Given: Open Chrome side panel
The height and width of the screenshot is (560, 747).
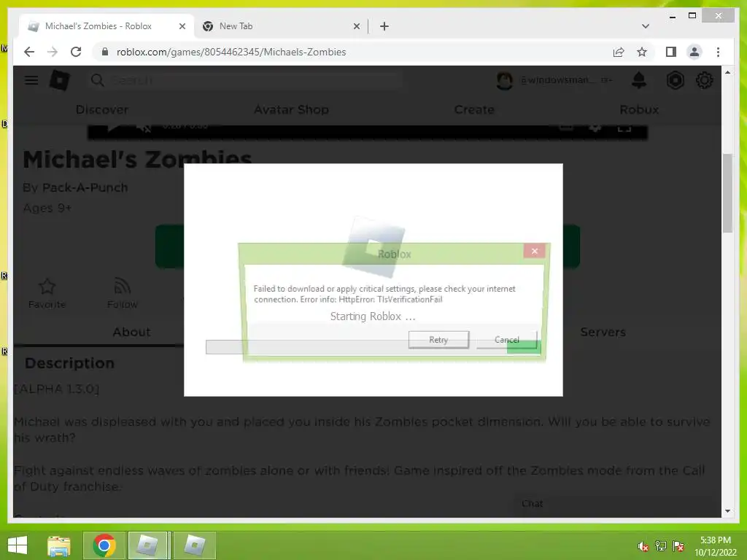Looking at the screenshot, I should click(671, 52).
